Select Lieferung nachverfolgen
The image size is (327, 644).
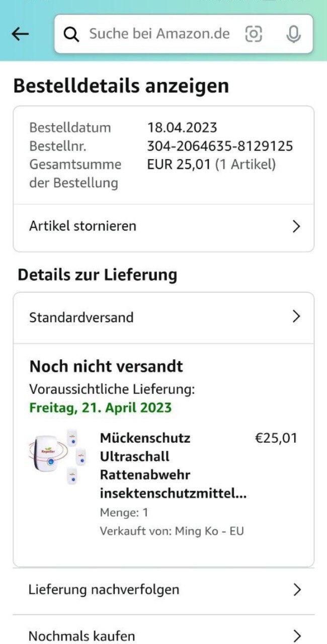163,590
